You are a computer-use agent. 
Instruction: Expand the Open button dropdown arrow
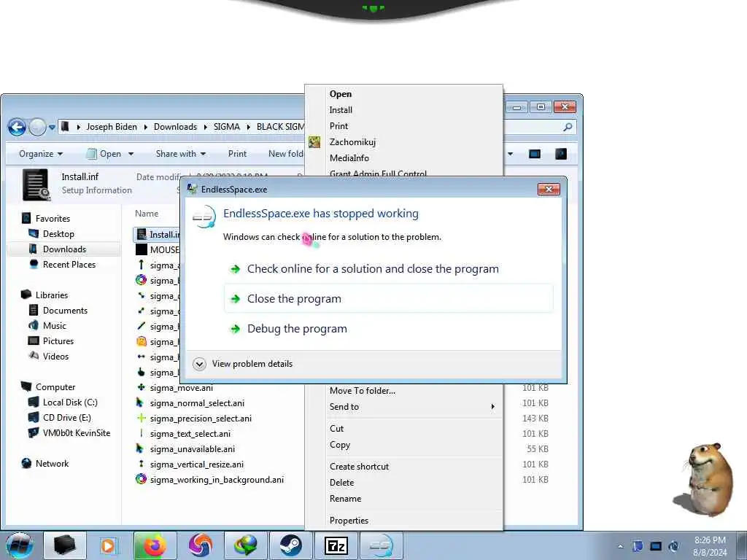(131, 154)
